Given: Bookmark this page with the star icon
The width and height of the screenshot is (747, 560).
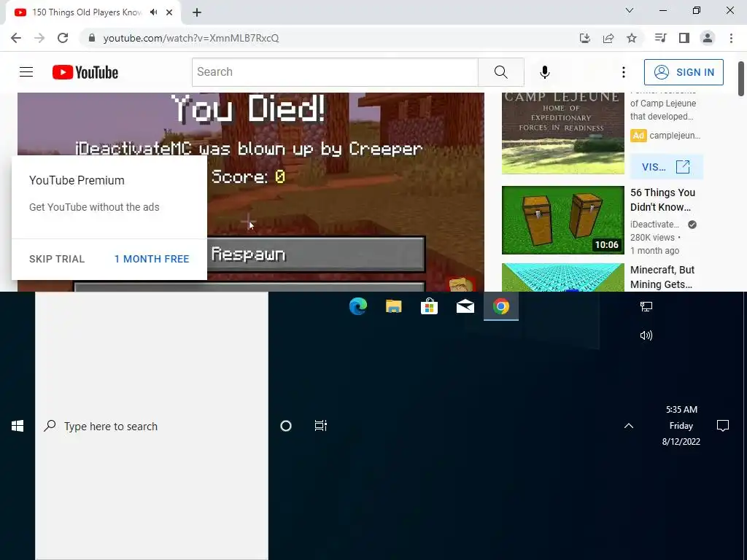Looking at the screenshot, I should pyautogui.click(x=631, y=38).
